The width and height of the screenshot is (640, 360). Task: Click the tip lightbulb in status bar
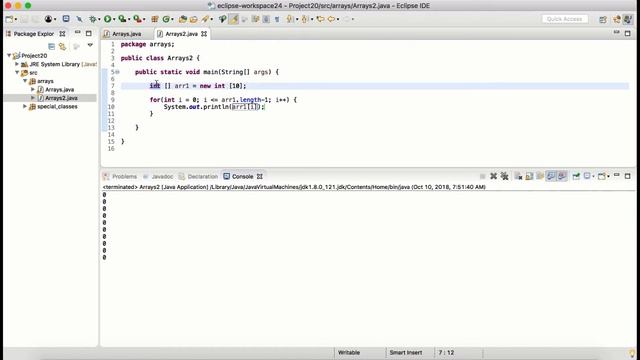click(x=632, y=353)
